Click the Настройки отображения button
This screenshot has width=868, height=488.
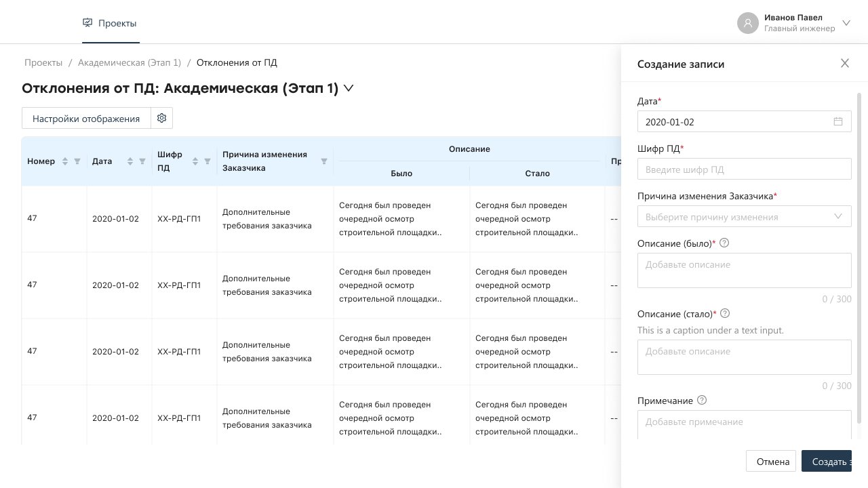pos(86,118)
